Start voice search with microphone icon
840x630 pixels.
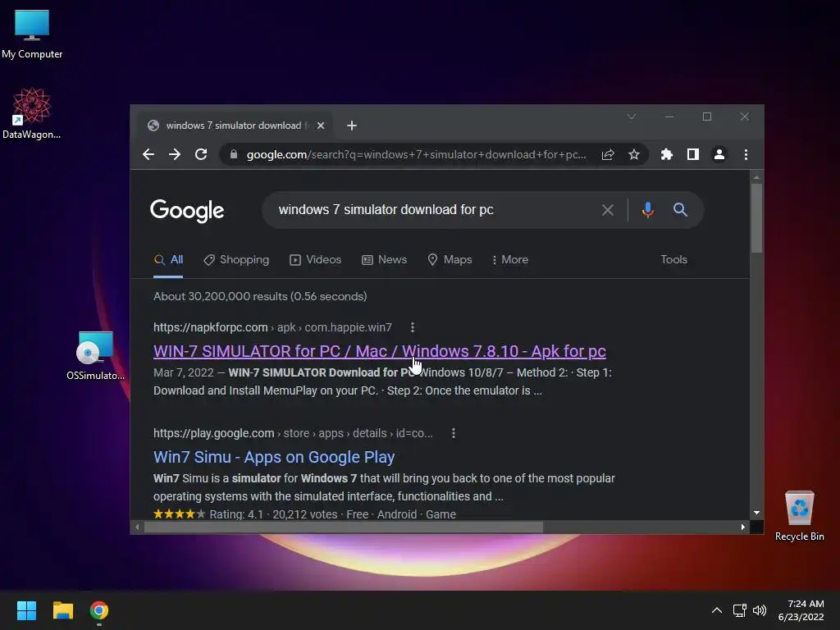648,210
